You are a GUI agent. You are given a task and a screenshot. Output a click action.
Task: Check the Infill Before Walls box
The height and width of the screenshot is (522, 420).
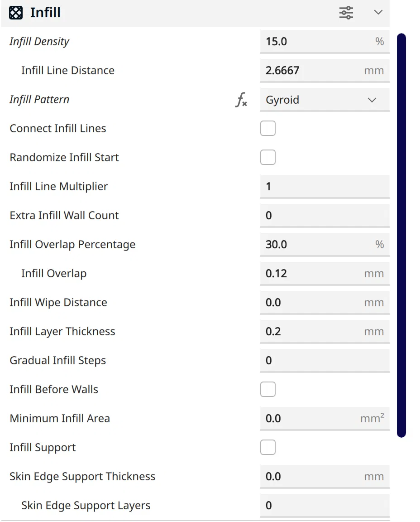pyautogui.click(x=268, y=390)
